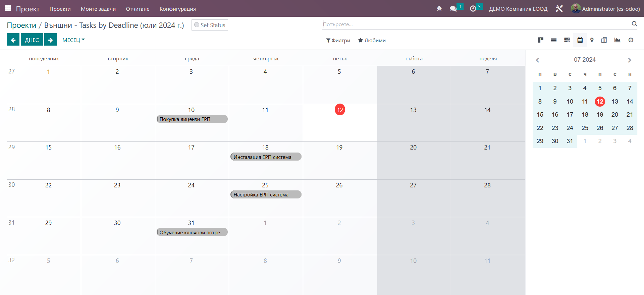Click the Administrator avatar picture
This screenshot has height=295, width=644.
pos(576,9)
